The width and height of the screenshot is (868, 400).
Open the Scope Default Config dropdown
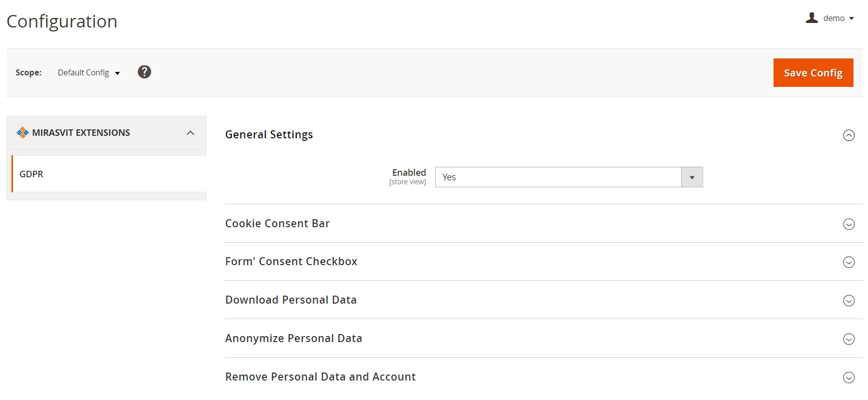coord(89,72)
